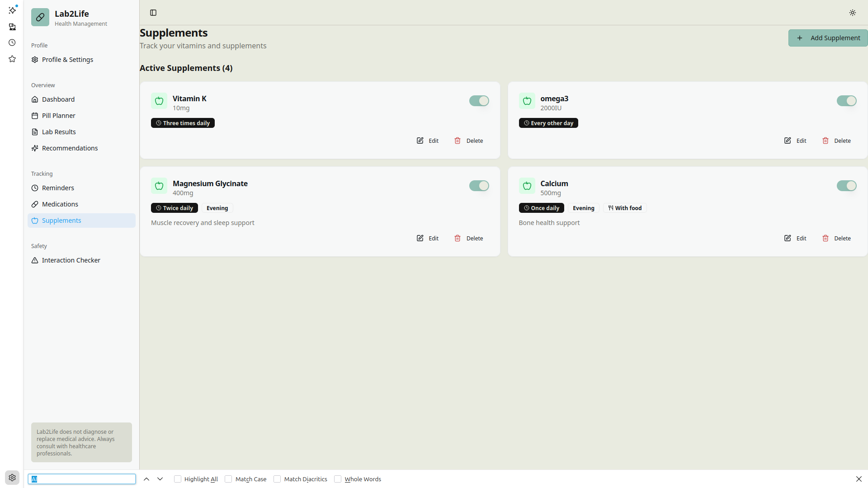This screenshot has width=868, height=488.
Task: Disable the Vitamin K supplement switch
Action: tap(479, 101)
